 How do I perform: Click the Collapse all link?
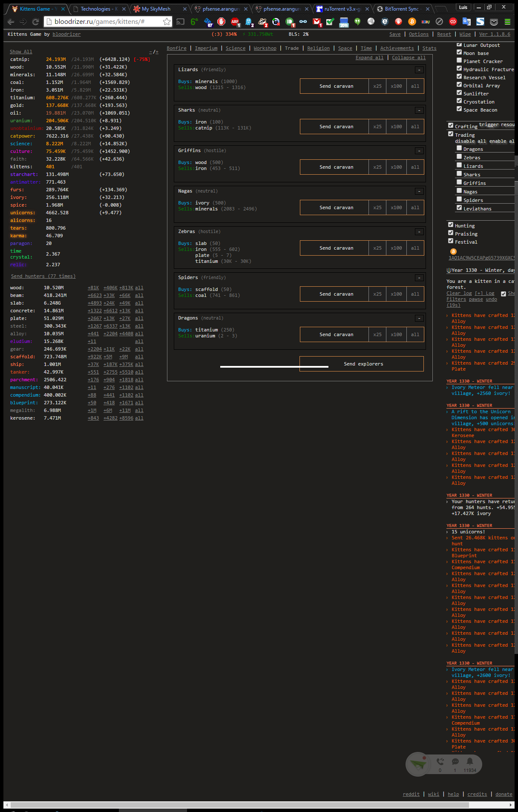[x=409, y=58]
